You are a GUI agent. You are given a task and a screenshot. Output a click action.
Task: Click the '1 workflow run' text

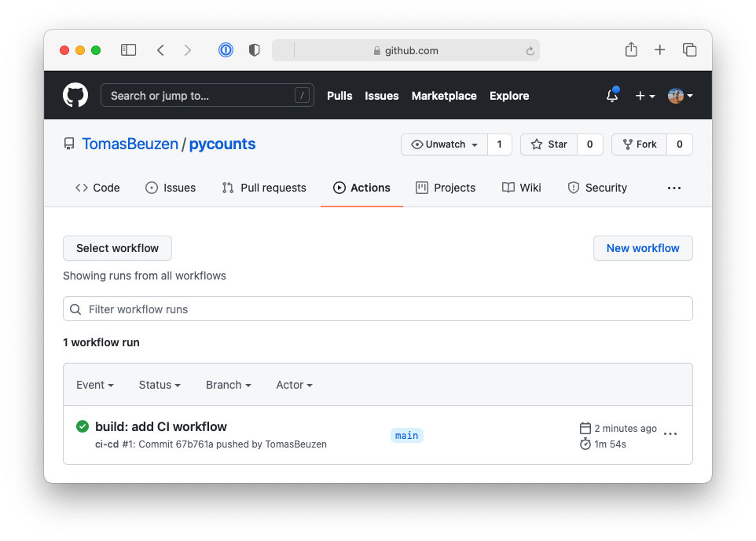pyautogui.click(x=101, y=342)
